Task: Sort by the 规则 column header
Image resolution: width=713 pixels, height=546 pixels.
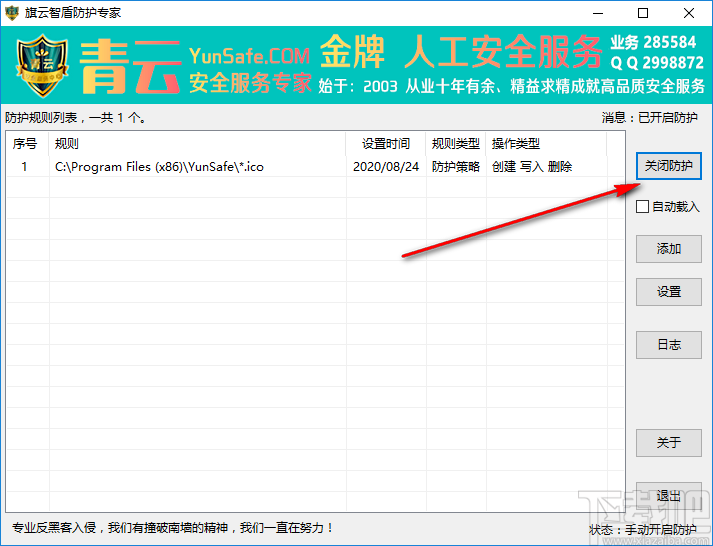Action: click(197, 144)
